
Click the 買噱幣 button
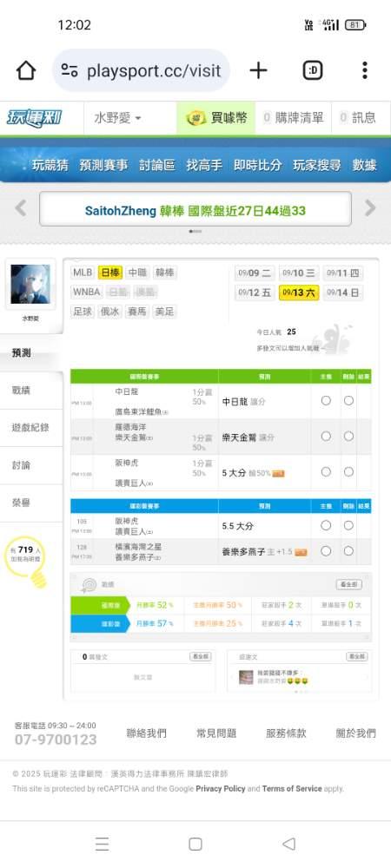(x=216, y=118)
